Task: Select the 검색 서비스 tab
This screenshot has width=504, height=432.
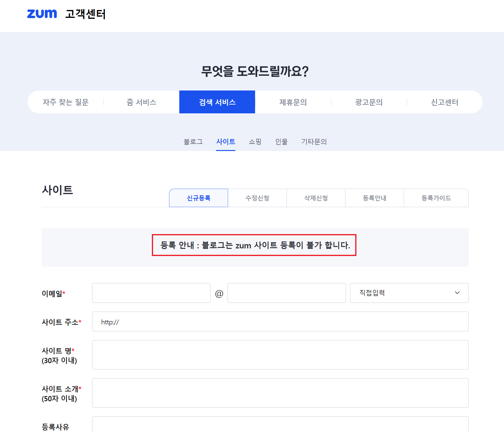Action: click(x=217, y=102)
